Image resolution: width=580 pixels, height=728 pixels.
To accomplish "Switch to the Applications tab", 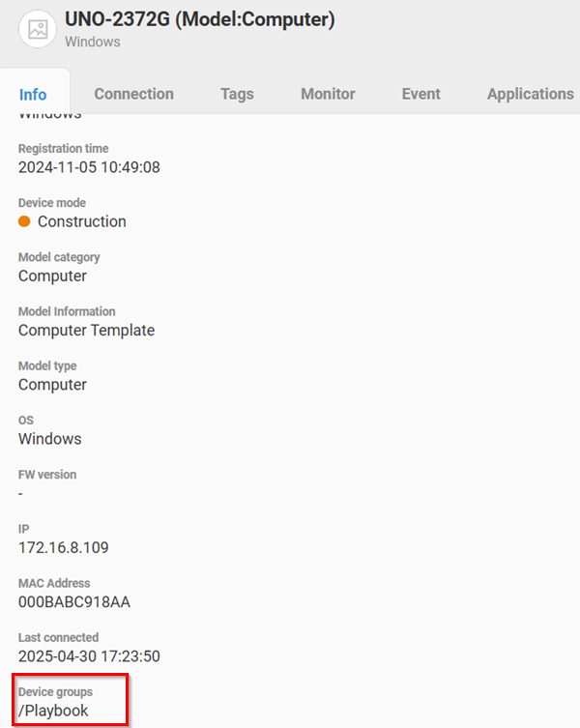I will [530, 94].
